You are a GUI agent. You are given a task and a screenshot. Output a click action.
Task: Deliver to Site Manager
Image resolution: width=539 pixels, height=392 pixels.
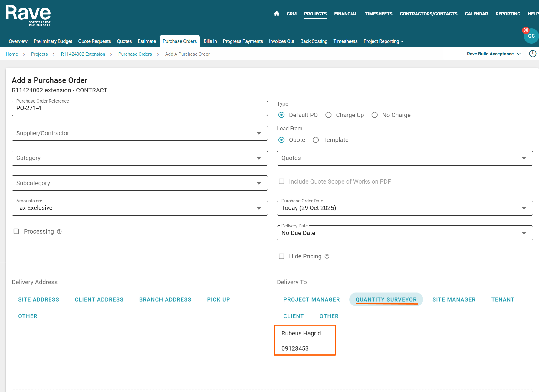point(454,299)
